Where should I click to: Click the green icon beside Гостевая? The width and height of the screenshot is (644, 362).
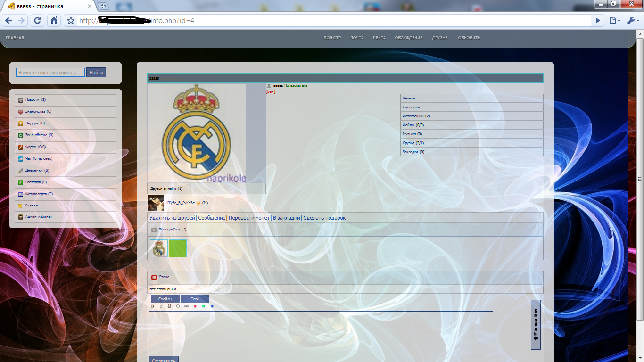point(20,182)
